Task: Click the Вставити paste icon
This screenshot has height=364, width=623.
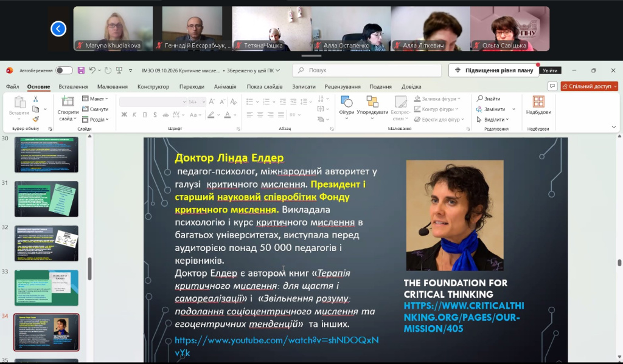Action: (x=19, y=102)
